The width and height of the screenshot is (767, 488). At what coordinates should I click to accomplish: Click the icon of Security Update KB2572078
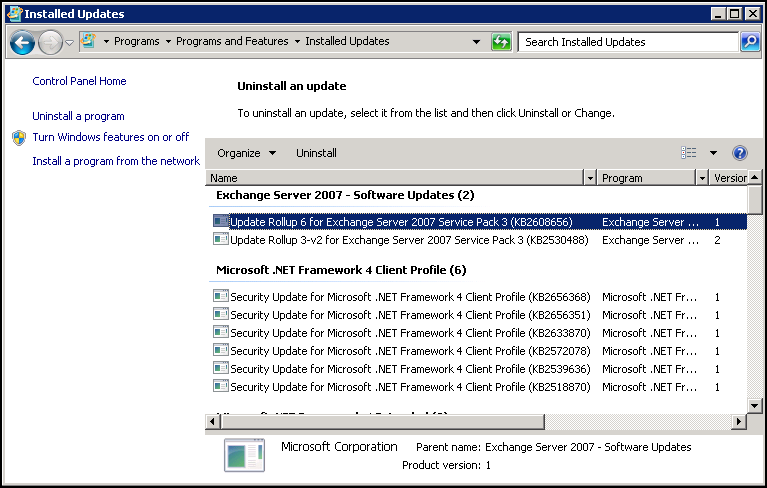[x=221, y=351]
